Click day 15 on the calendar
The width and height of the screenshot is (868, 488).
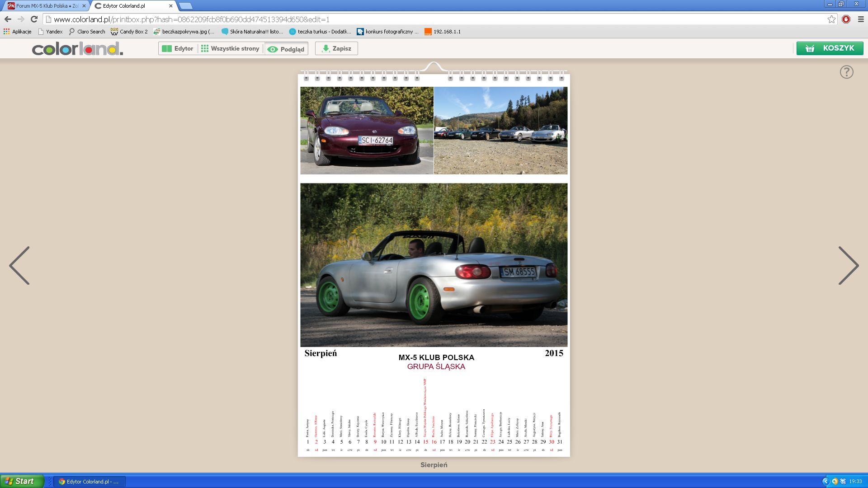pos(425,442)
